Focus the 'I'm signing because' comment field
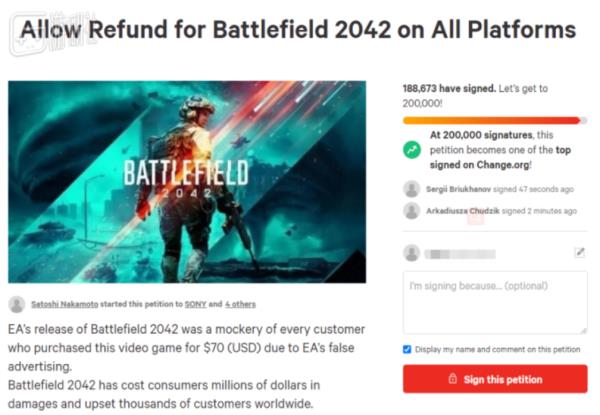The image size is (600, 415). tap(494, 302)
